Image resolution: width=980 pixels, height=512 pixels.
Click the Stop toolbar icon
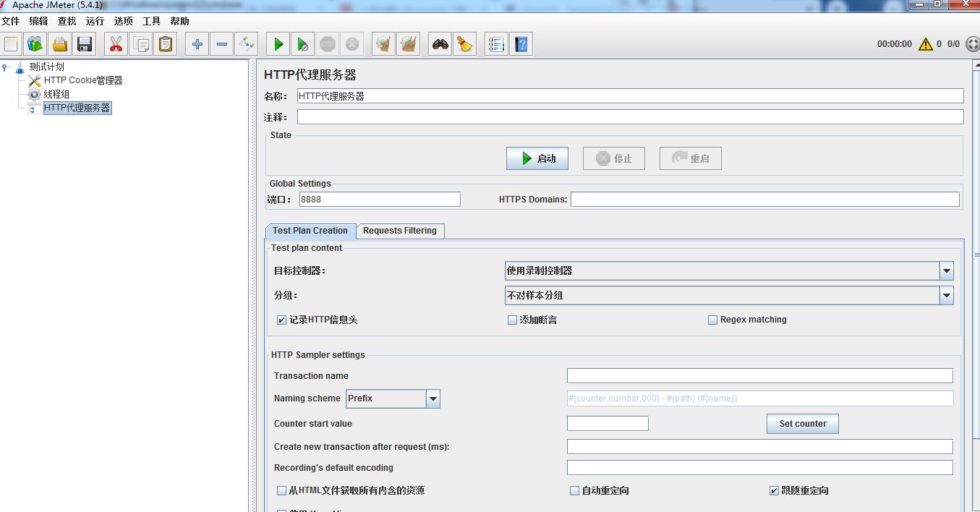coord(328,44)
